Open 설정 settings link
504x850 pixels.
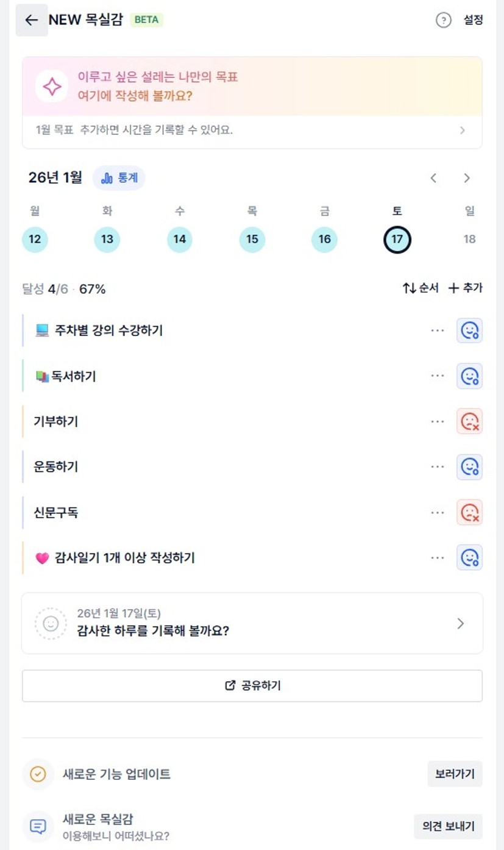473,20
